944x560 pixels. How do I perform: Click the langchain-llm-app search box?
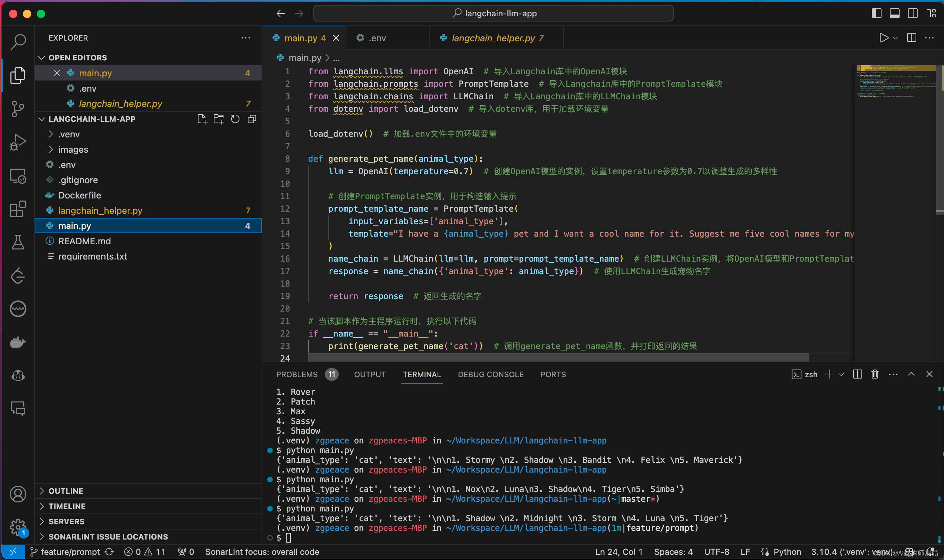[x=493, y=13]
